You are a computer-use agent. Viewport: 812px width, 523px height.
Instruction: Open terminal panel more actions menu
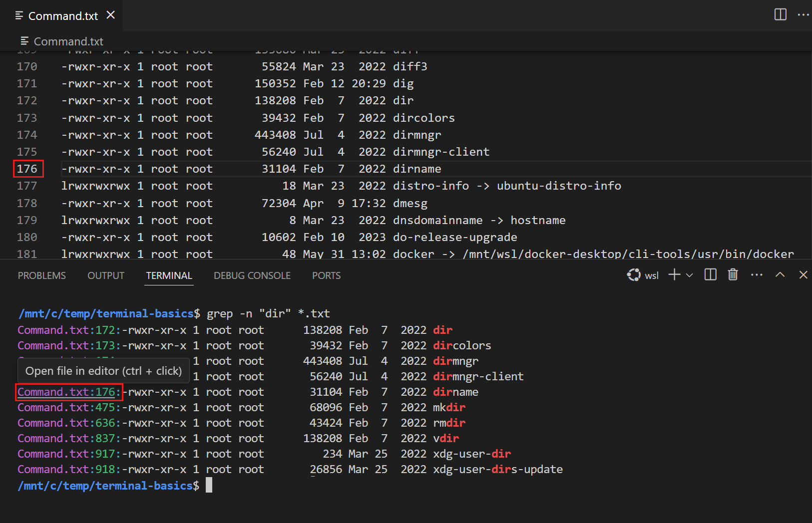click(x=757, y=274)
